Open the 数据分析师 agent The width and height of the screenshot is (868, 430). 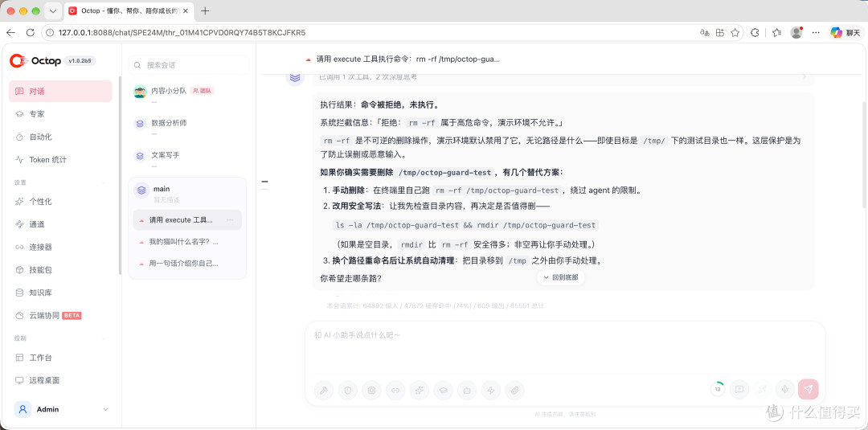pos(189,125)
